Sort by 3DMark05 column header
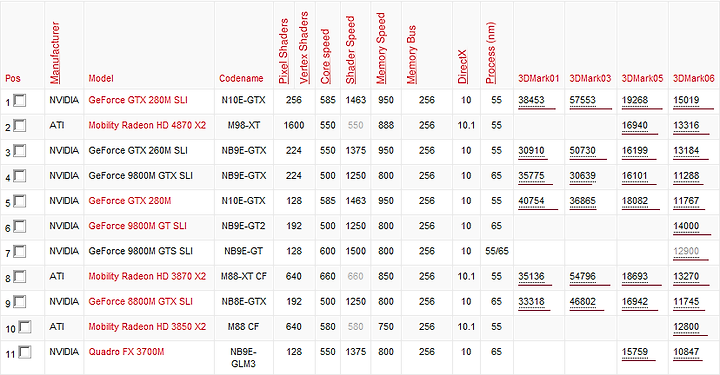720x375 pixels. pos(642,78)
